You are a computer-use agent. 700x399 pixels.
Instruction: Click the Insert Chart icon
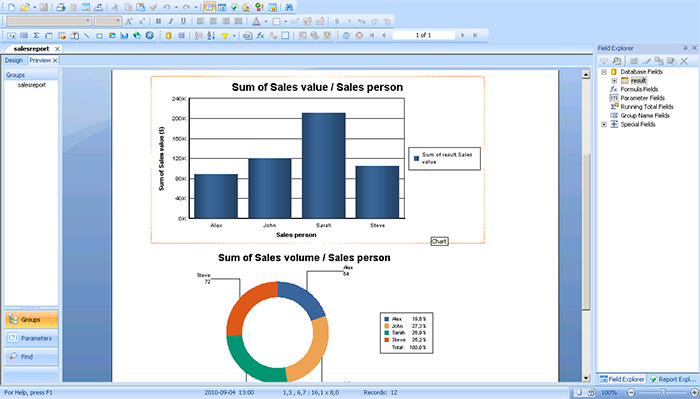coord(124,35)
